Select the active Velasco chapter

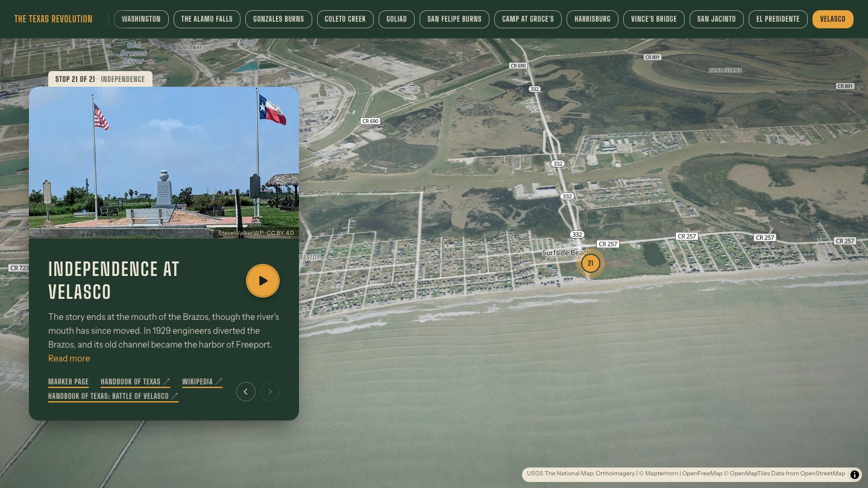click(x=833, y=19)
